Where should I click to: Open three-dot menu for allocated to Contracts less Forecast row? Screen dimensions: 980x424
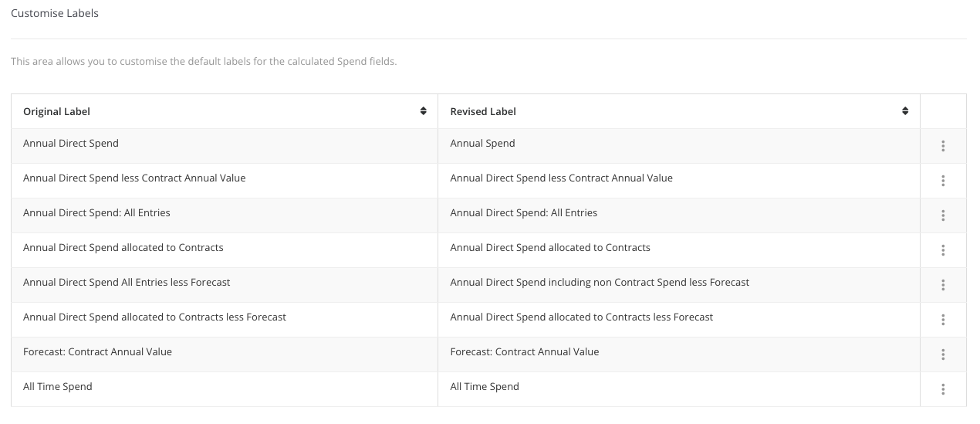pos(943,320)
